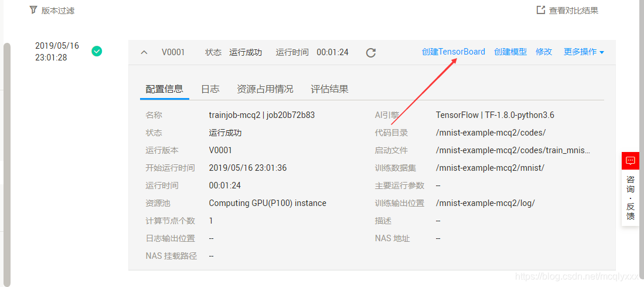Switch to the 日志 tab
The height and width of the screenshot is (287, 644).
210,89
